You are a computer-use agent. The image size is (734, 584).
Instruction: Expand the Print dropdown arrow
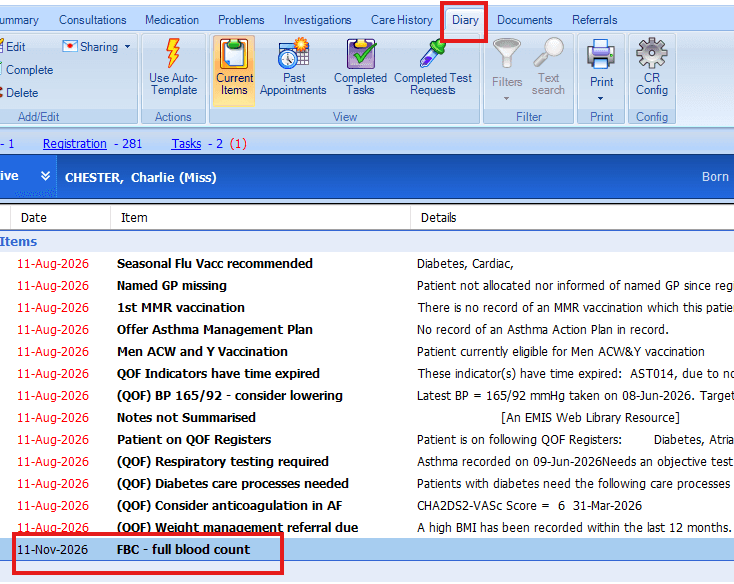[601, 99]
